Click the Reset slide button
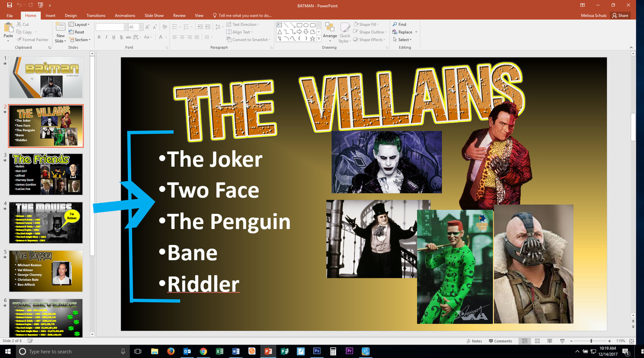Viewport: 644px width, 358px height. pyautogui.click(x=77, y=32)
